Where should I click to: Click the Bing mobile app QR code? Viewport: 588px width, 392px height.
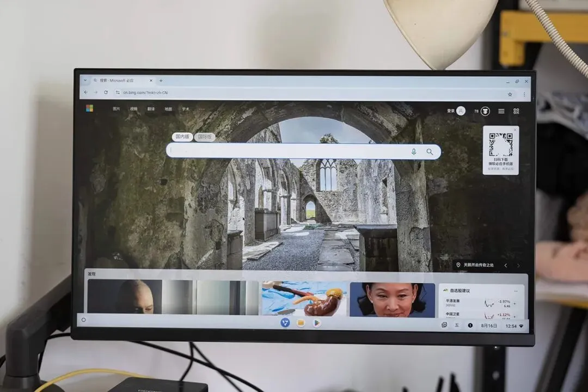[x=501, y=145]
